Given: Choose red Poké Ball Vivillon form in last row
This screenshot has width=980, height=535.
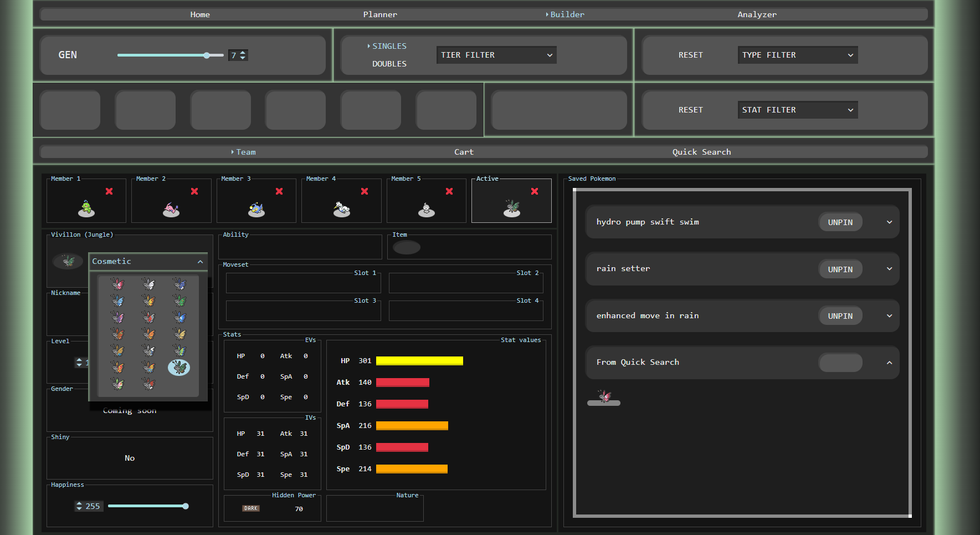Looking at the screenshot, I should [x=148, y=384].
